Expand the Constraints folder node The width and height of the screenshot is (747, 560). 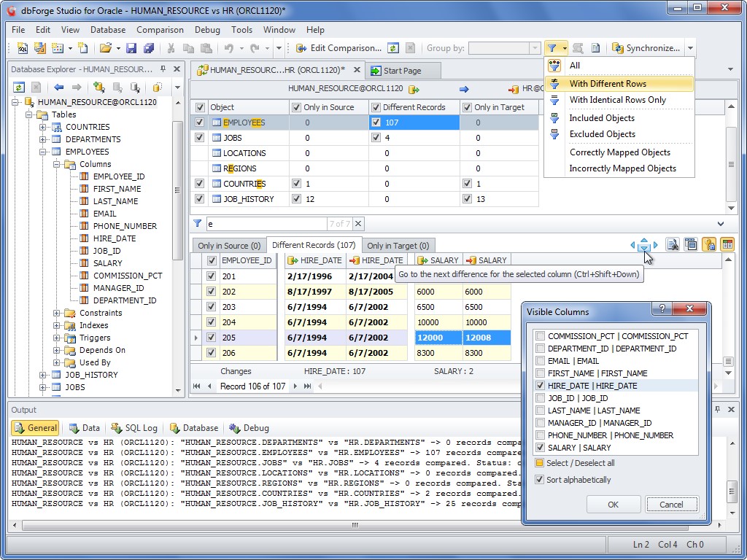(57, 313)
